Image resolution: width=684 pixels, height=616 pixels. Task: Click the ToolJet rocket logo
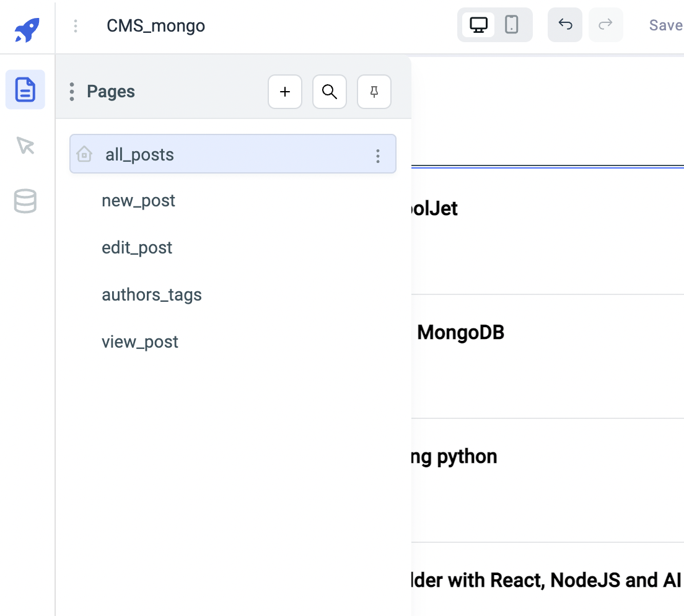(27, 29)
